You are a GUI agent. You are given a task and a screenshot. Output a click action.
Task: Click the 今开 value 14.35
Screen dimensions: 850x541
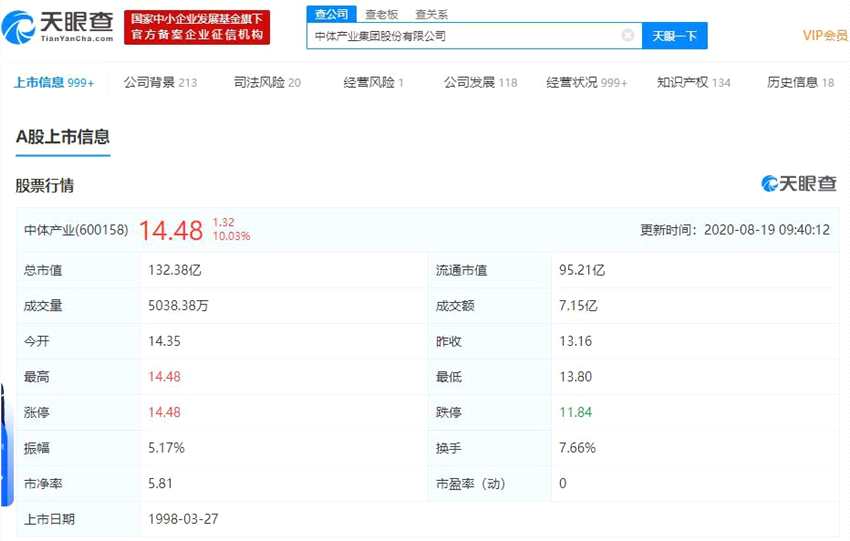[x=164, y=342]
